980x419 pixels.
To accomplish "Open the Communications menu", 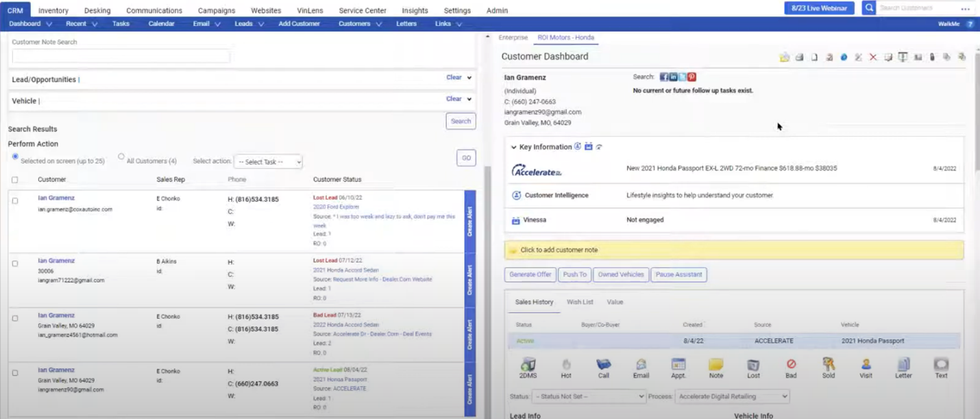I will [154, 10].
